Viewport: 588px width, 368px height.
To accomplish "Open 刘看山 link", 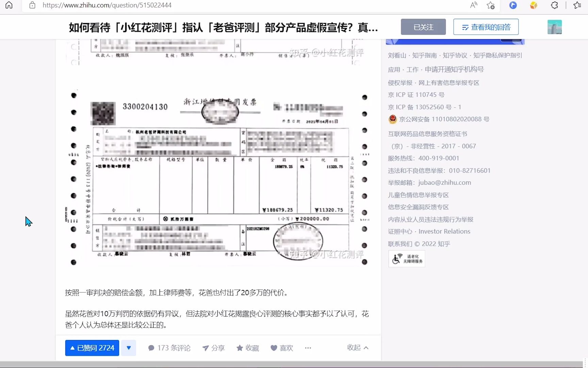I will tap(397, 56).
